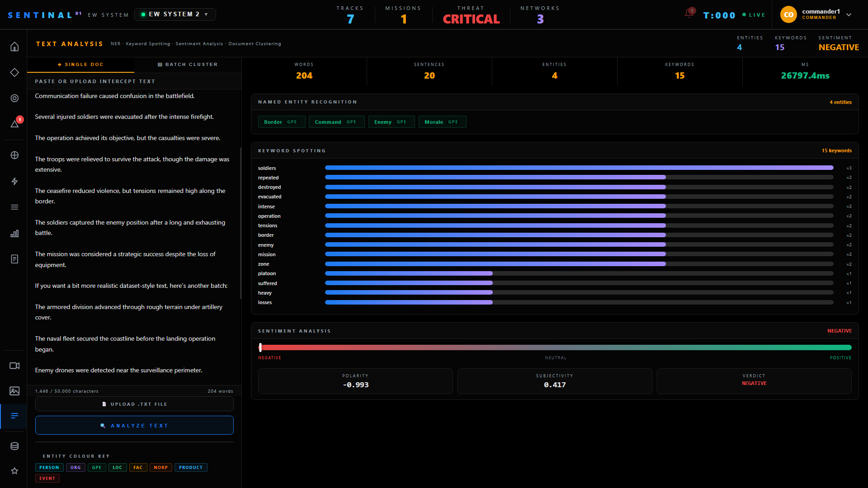Click the EVENT colour key chip

[47, 479]
